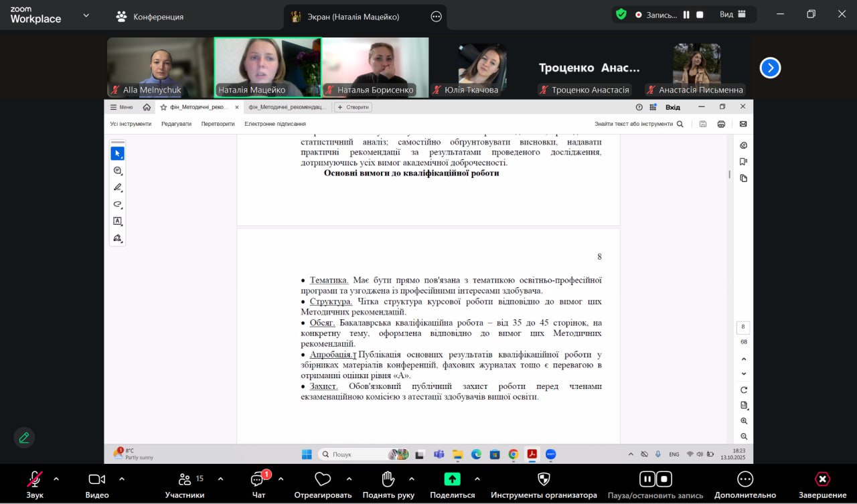857x504 pixels.
Task: Click Дополнительно more options icon
Action: 745,479
